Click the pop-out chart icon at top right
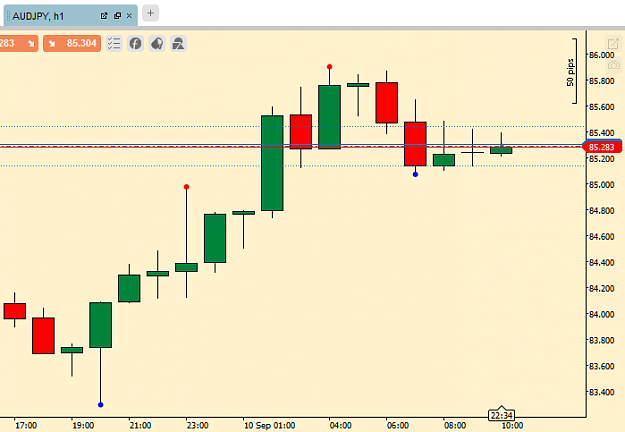The width and height of the screenshot is (625, 432). coord(613,43)
